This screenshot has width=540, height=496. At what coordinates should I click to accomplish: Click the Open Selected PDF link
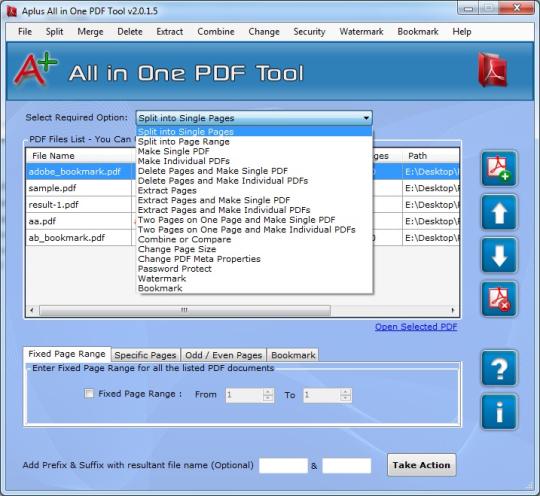[x=416, y=327]
